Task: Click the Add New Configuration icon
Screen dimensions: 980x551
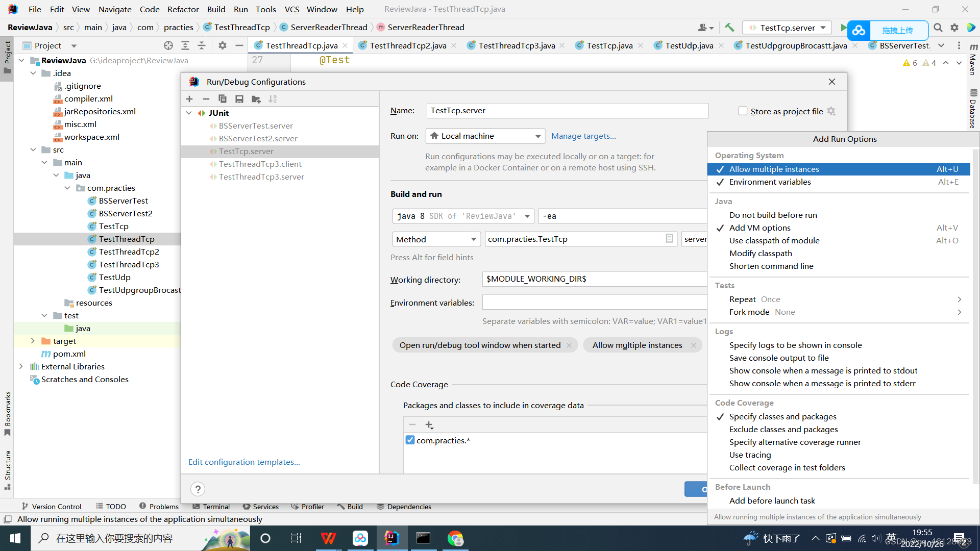Action: [190, 98]
